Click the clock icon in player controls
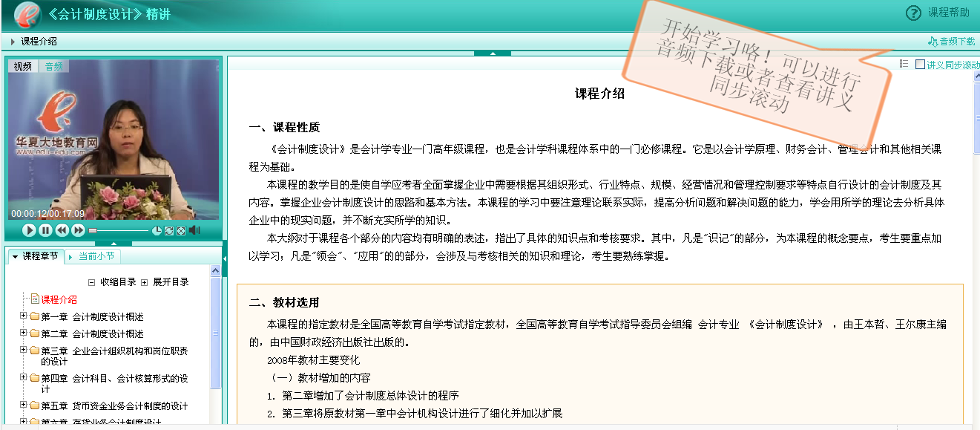 point(157,231)
